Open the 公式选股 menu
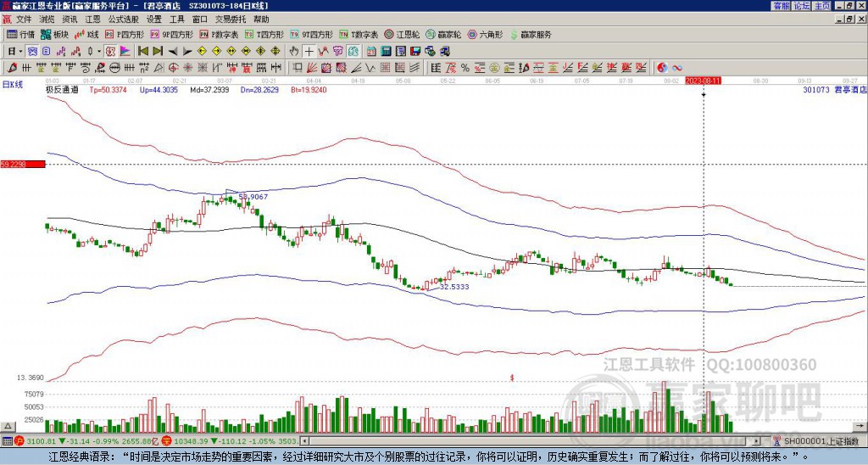The width and height of the screenshot is (868, 465). (124, 20)
